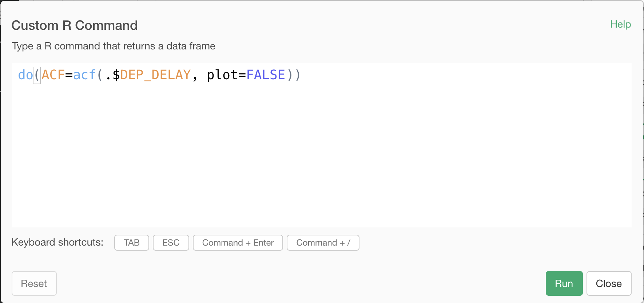Screen dimensions: 644x303
Task: Place cursor on the 'do' keyword
Action: [x=25, y=75]
